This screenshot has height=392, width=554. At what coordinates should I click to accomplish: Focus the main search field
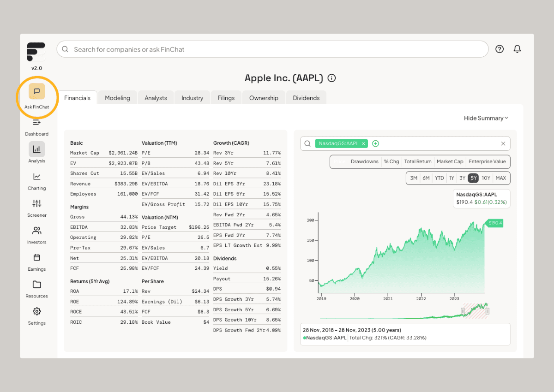[x=272, y=49]
